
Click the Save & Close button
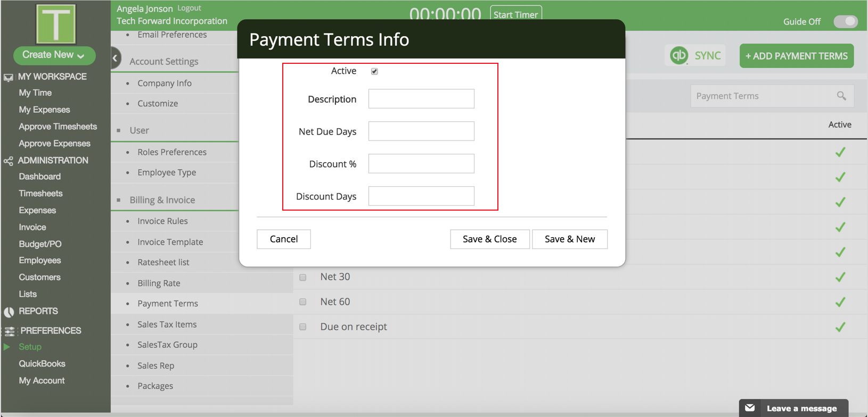(x=489, y=239)
